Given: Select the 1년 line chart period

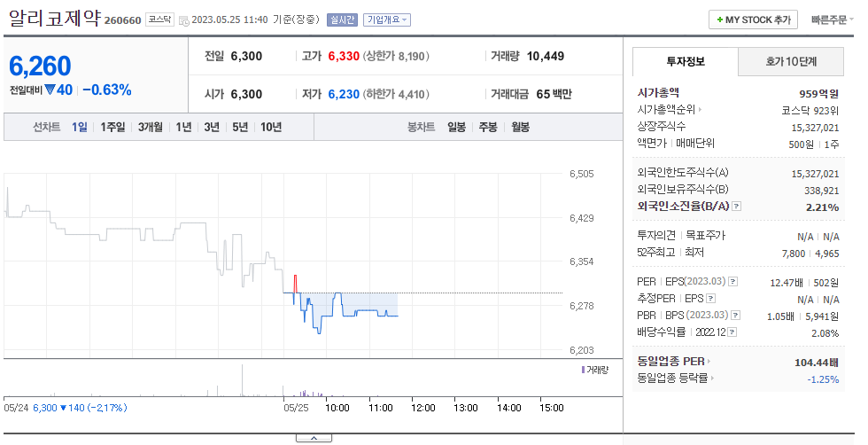Looking at the screenshot, I should pyautogui.click(x=184, y=127).
